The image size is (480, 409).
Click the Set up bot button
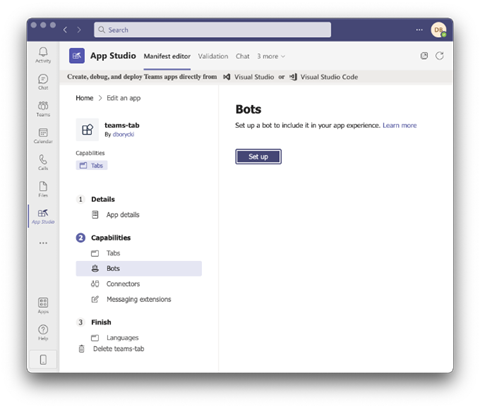pos(258,157)
